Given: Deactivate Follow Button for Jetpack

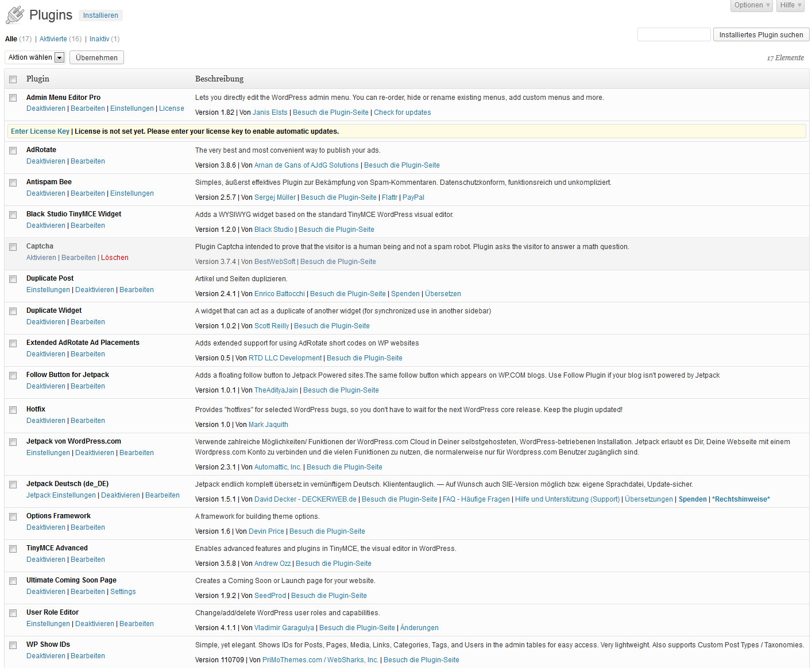Looking at the screenshot, I should tap(46, 386).
